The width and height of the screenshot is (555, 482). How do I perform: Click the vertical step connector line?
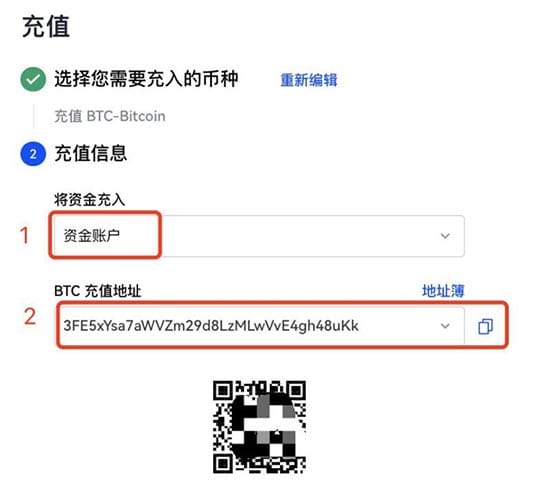point(34,116)
